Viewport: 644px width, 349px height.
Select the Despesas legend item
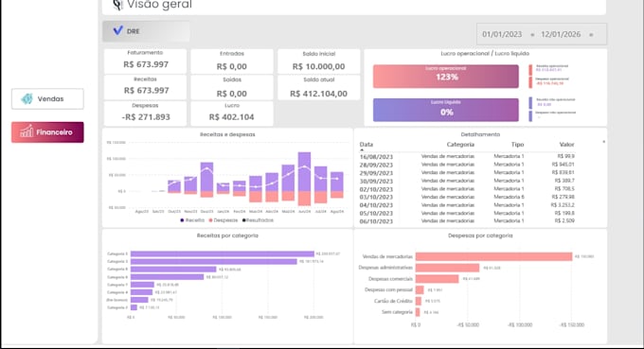tap(224, 220)
